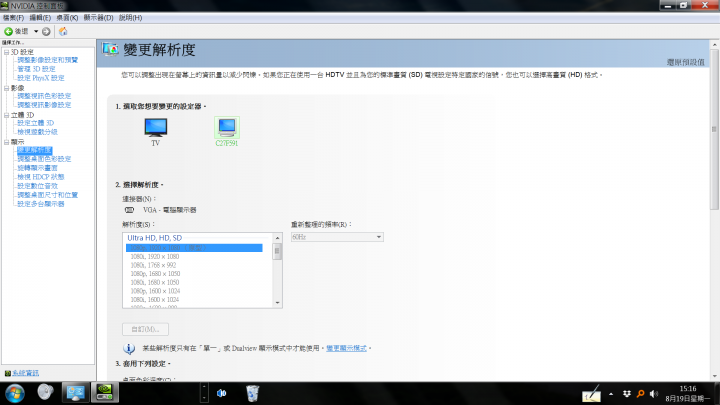This screenshot has height=405, width=720.
Task: Go back with the green back arrow
Action: [x=8, y=31]
